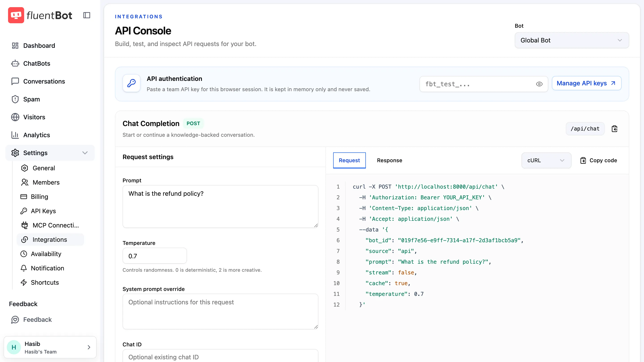This screenshot has width=644, height=362.
Task: Click the Copy code button
Action: pos(599,160)
